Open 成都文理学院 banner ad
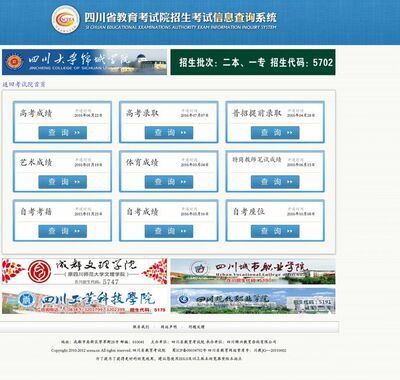 coord(84,271)
